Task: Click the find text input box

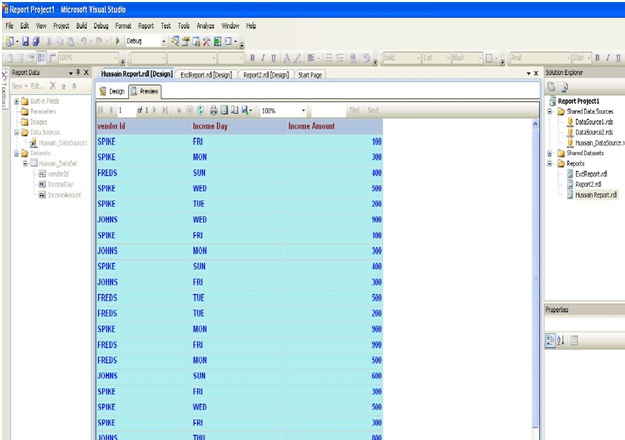Action: pyautogui.click(x=328, y=110)
